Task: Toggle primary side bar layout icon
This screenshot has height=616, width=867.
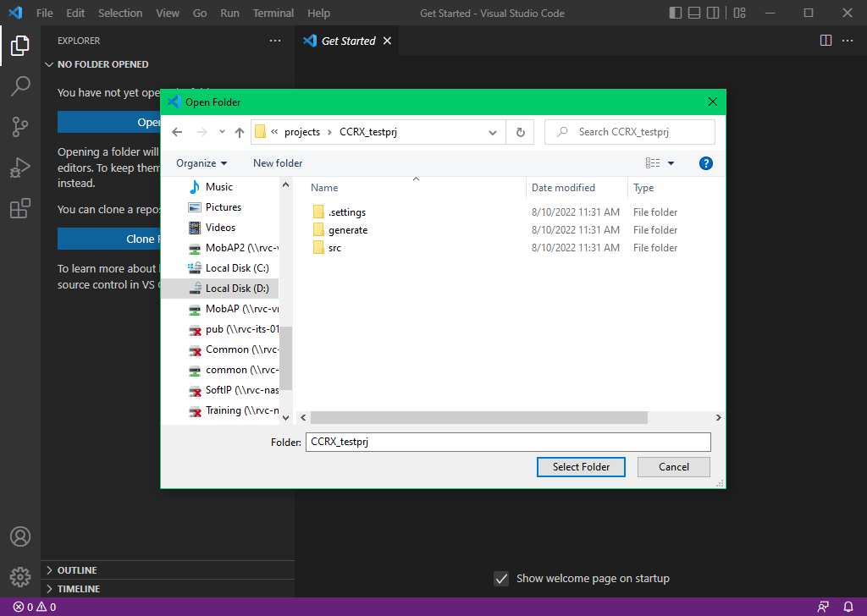Action: [x=675, y=13]
